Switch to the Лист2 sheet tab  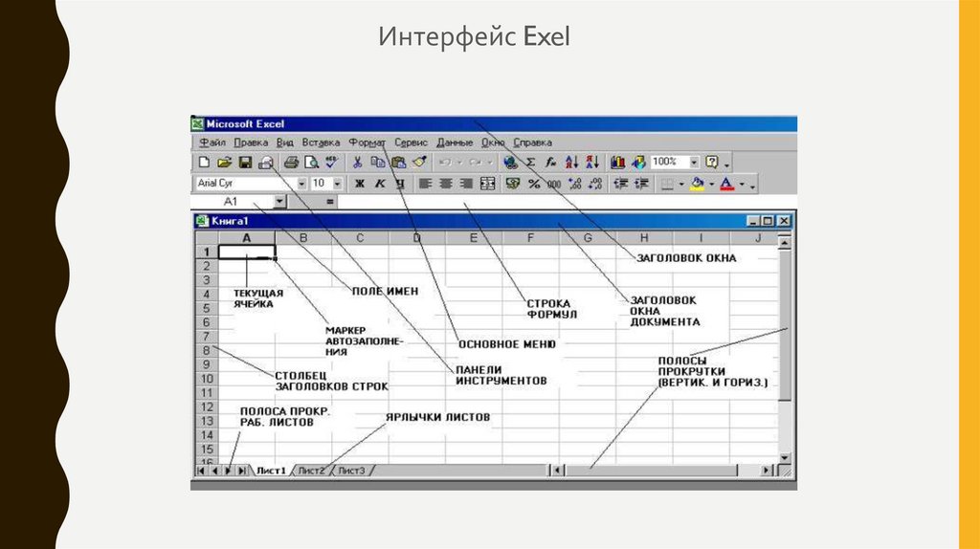[311, 471]
